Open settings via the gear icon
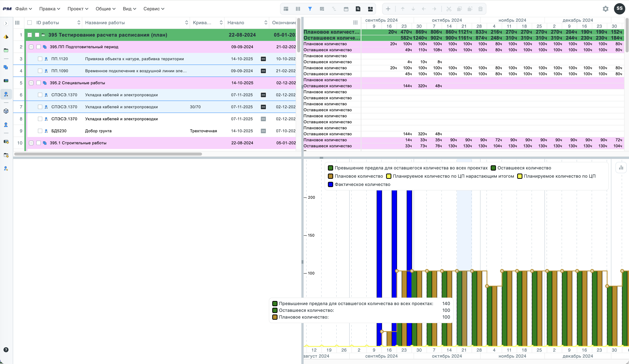 point(605,9)
